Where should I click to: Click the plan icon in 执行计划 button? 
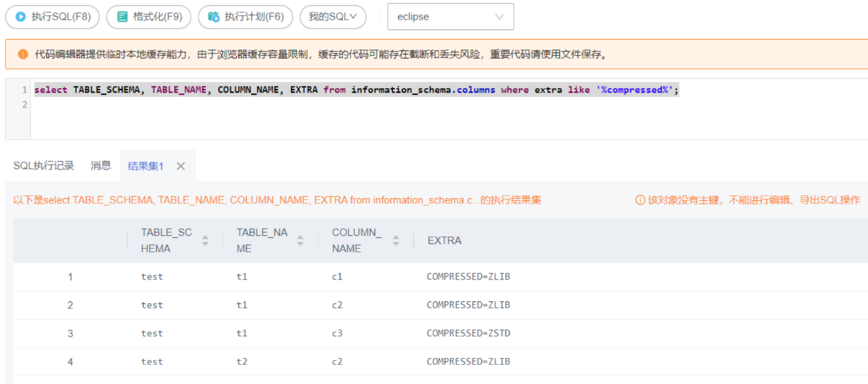(x=214, y=16)
